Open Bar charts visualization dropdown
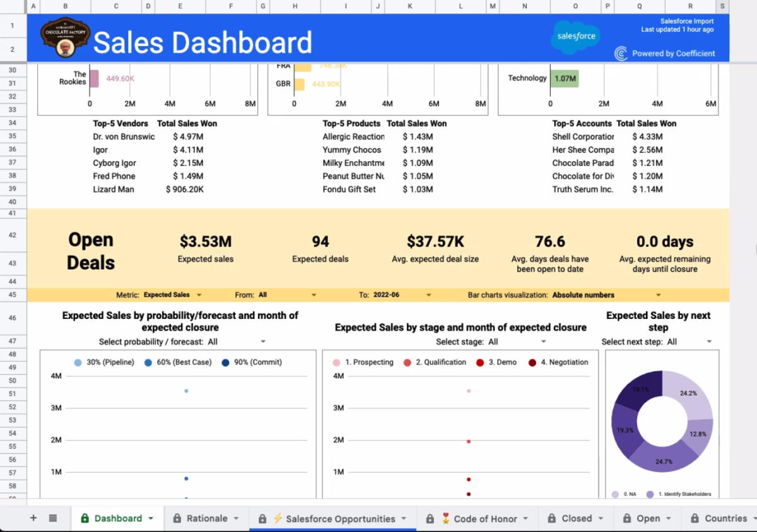The image size is (757, 532). (658, 295)
